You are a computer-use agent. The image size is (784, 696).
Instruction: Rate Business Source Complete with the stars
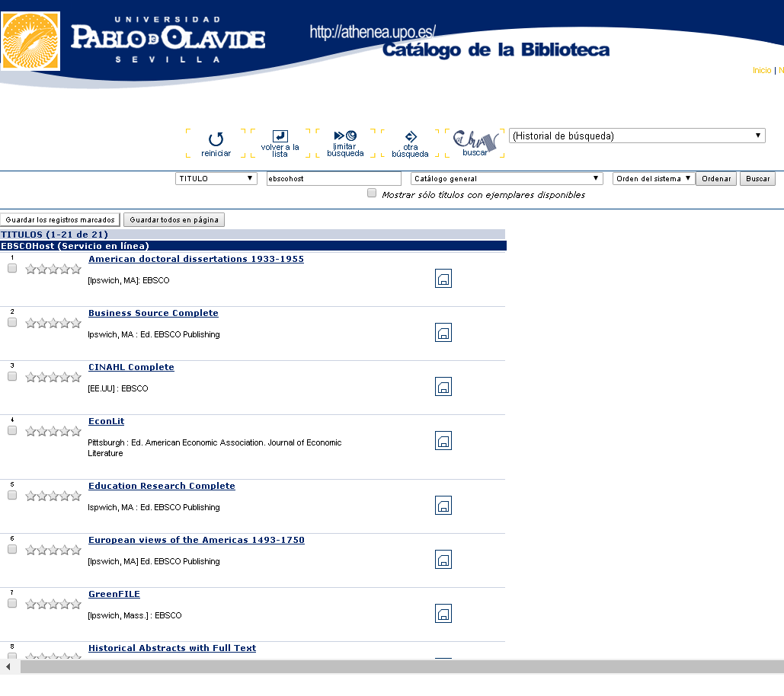tap(53, 324)
